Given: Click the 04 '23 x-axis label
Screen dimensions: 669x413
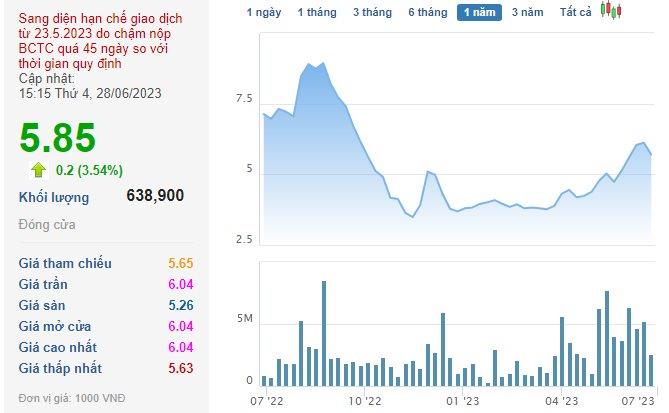Looking at the screenshot, I should pyautogui.click(x=564, y=401).
